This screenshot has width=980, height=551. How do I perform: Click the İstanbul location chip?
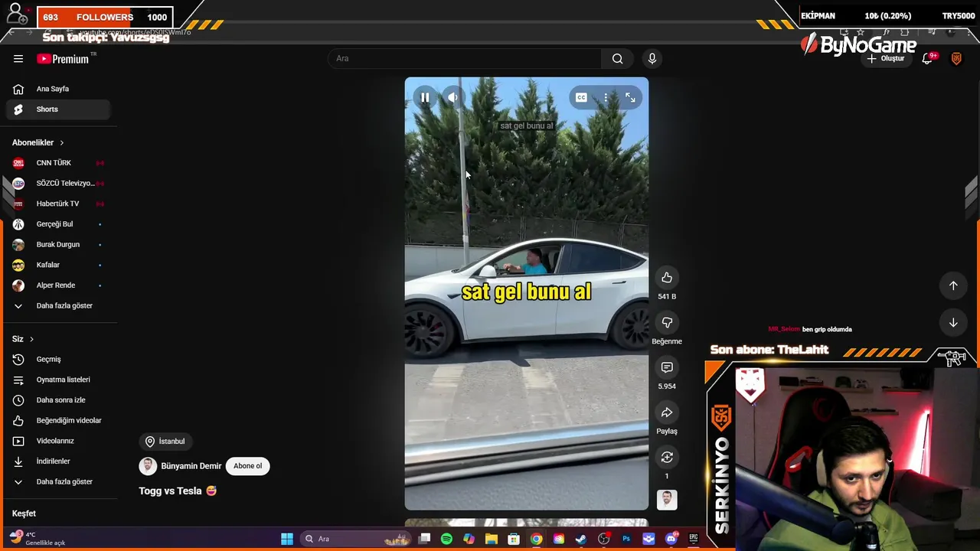[x=165, y=442]
